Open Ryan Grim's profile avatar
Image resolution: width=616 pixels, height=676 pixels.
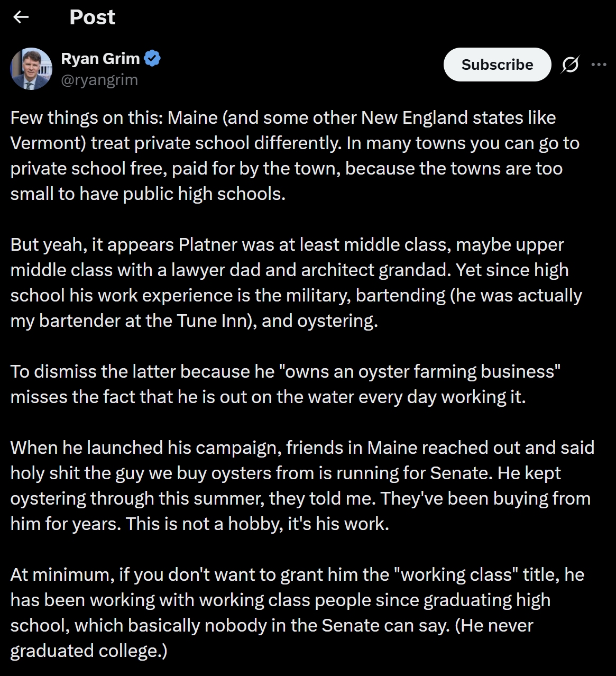pos(31,69)
